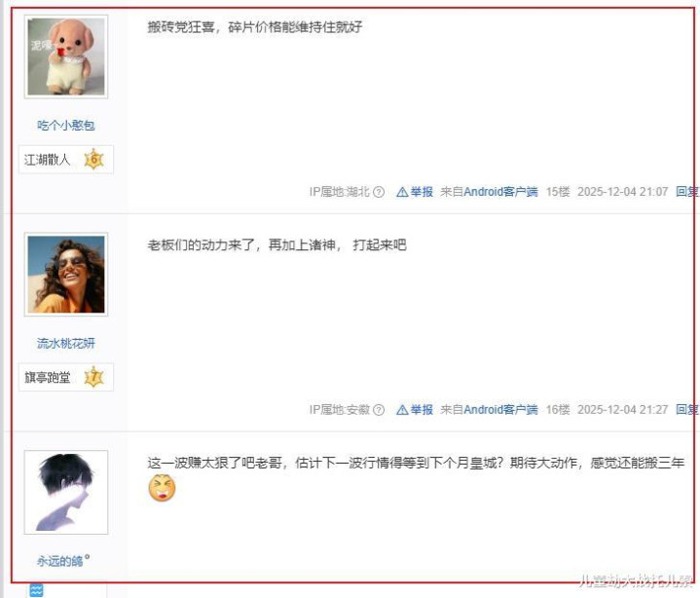Report the 15楼 post via 举报
700x598 pixels.
415,192
